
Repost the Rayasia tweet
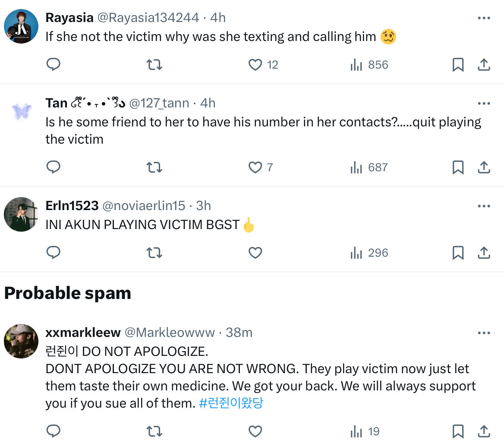pos(154,65)
